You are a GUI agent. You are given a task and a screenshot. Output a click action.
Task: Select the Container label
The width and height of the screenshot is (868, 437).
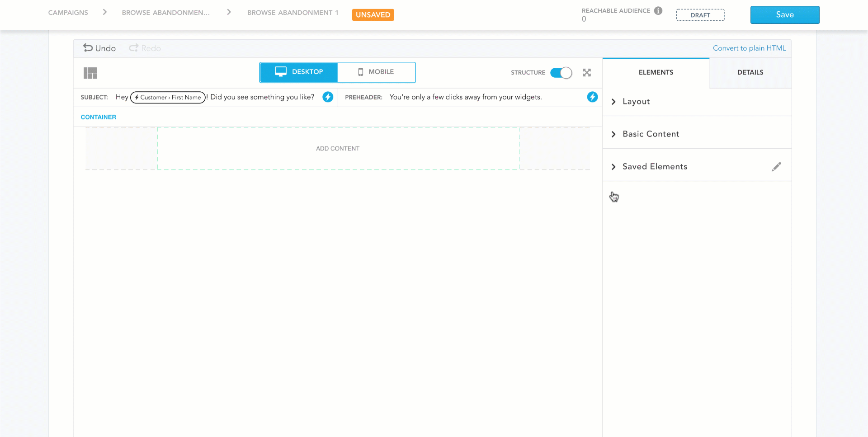[x=98, y=117]
